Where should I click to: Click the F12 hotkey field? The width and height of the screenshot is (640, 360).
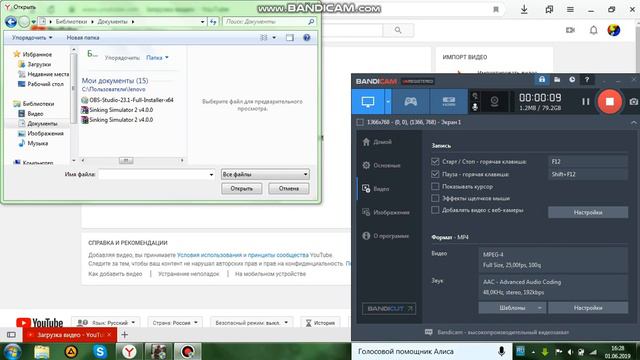(x=588, y=162)
